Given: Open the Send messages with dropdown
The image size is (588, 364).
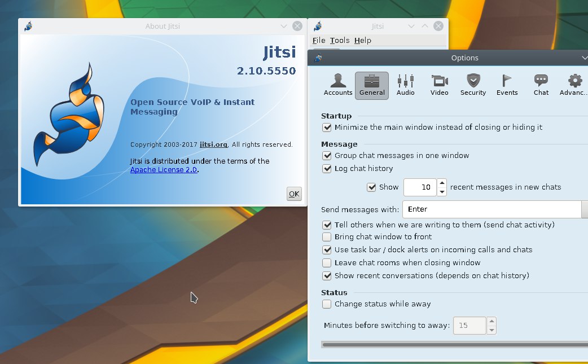Looking at the screenshot, I should (x=495, y=209).
